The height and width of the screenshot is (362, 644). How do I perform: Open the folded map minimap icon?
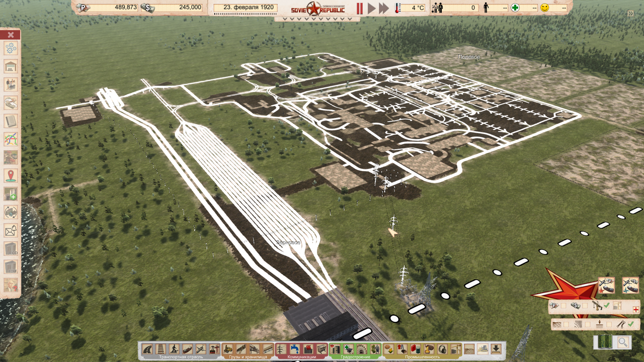click(x=605, y=341)
